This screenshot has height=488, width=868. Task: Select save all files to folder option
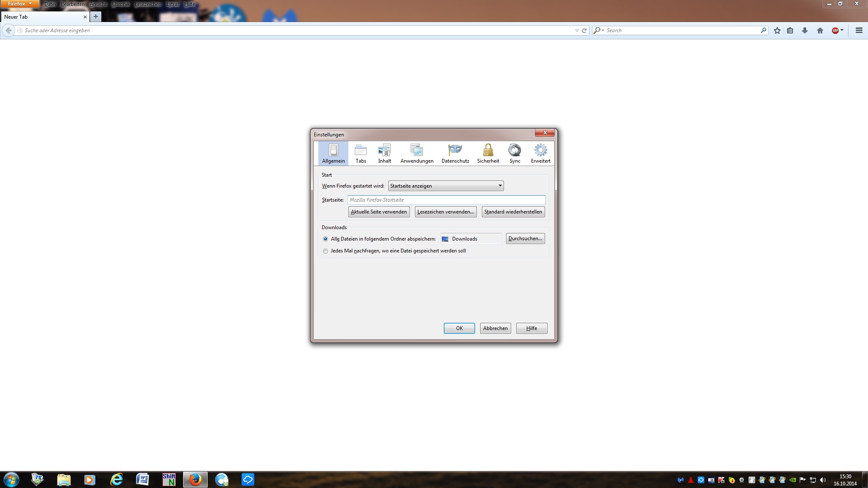(325, 239)
